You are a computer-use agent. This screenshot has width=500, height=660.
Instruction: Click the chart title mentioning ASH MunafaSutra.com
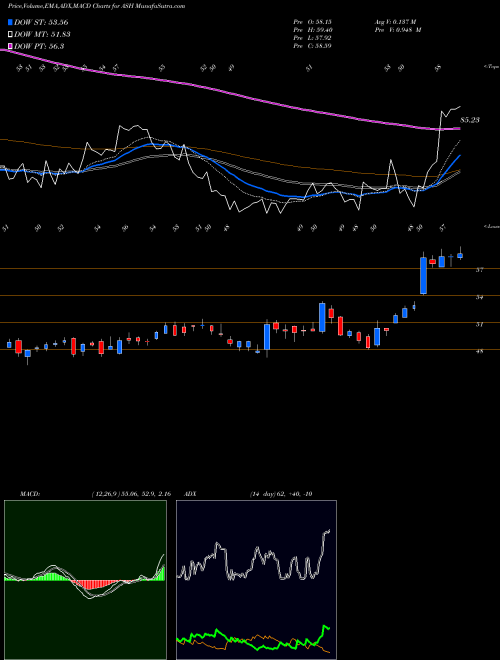[x=96, y=6]
